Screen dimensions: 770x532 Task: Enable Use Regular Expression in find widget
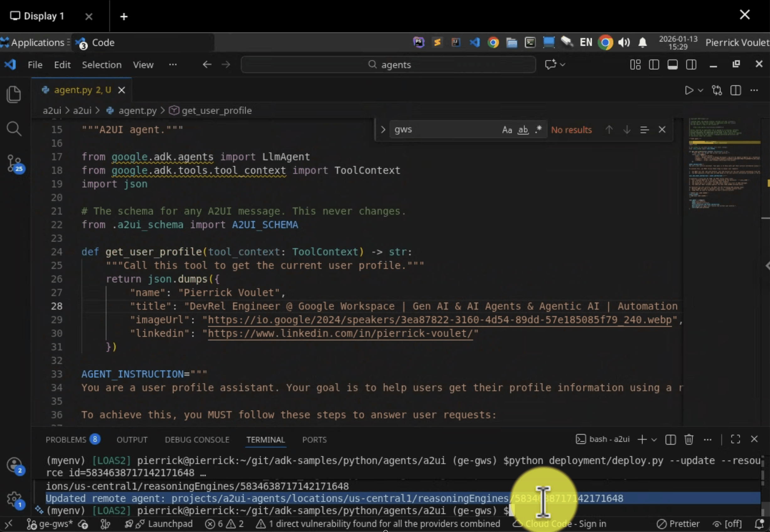coord(538,130)
